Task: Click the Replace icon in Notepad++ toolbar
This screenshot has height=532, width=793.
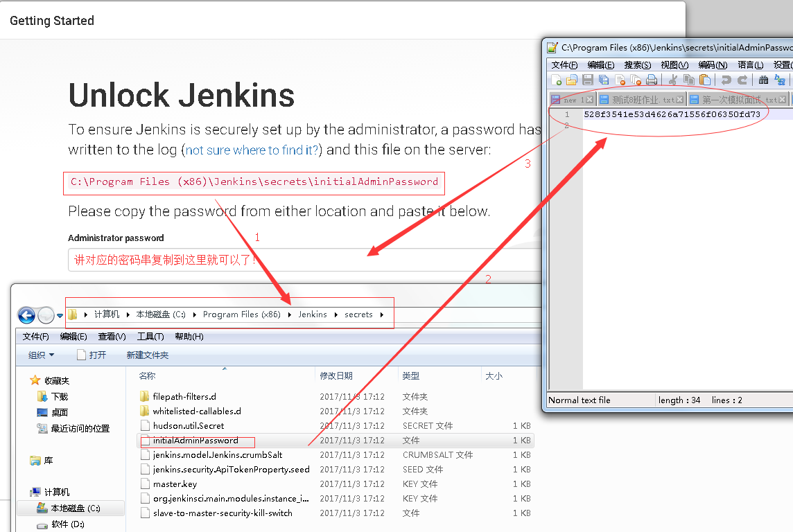Action: [x=780, y=80]
